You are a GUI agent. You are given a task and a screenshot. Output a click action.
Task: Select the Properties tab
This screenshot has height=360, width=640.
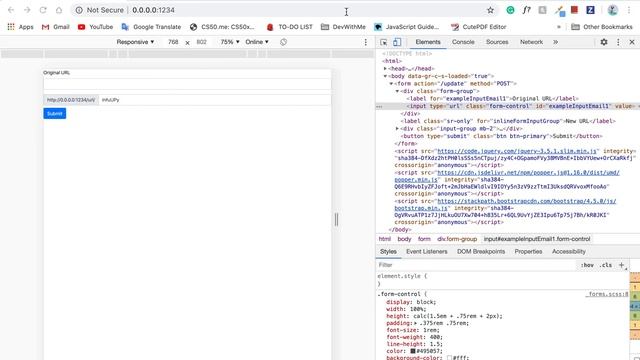point(528,251)
